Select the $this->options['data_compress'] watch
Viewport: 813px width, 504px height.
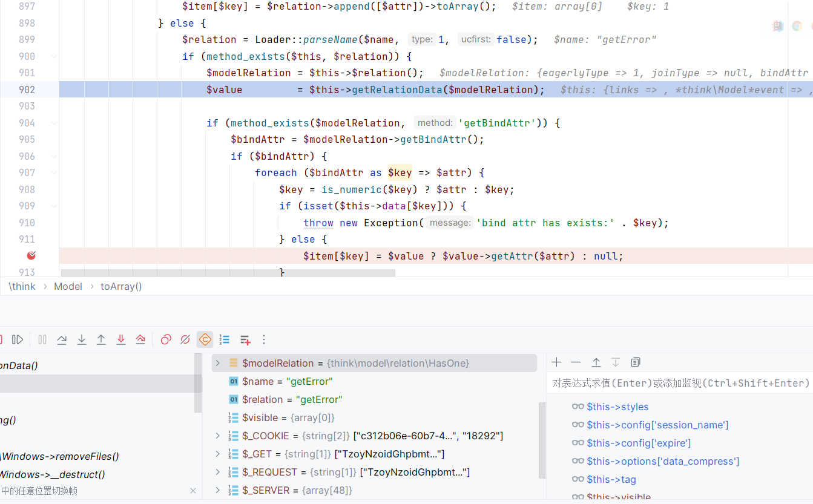click(x=663, y=461)
